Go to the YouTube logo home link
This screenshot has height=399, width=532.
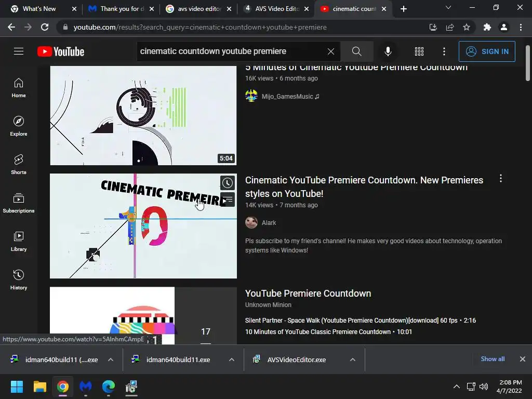pos(61,51)
